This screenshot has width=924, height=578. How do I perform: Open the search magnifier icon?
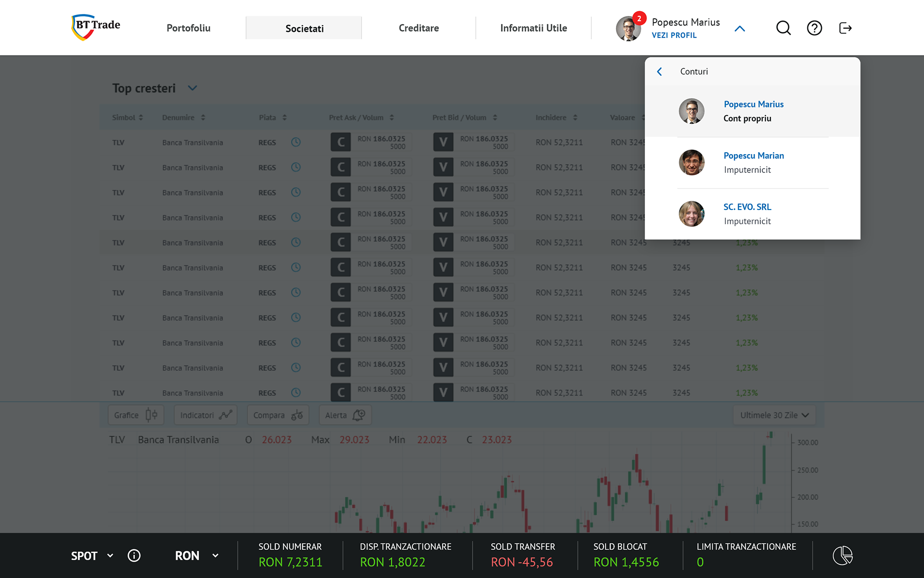point(783,28)
